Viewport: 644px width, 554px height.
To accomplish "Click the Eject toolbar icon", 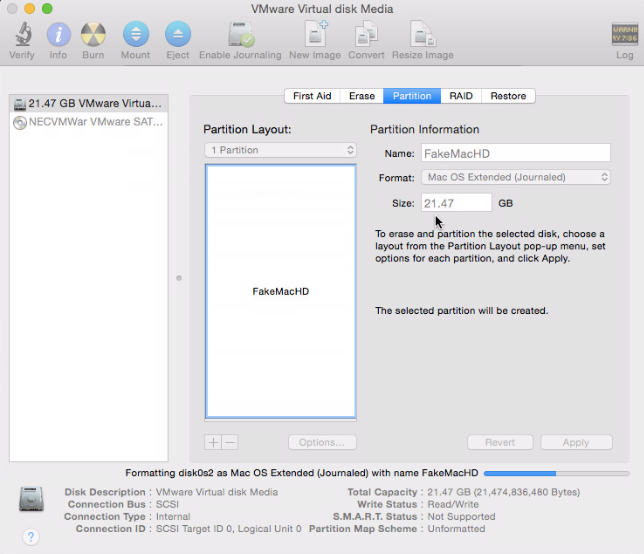I will 178,34.
